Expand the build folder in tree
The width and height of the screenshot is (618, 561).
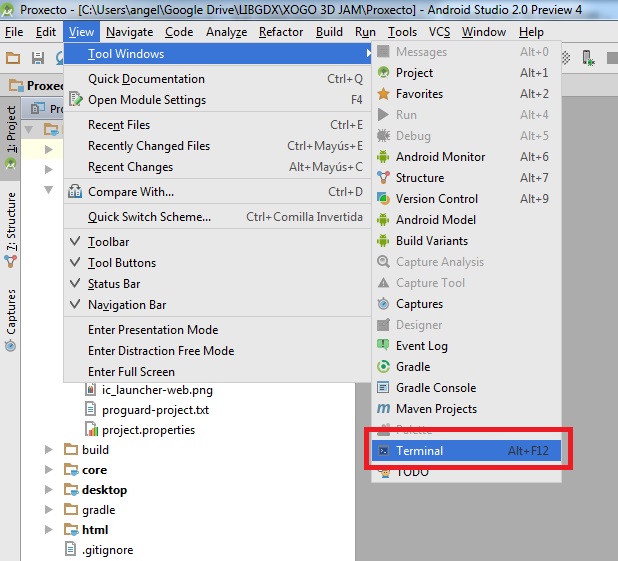(x=48, y=449)
